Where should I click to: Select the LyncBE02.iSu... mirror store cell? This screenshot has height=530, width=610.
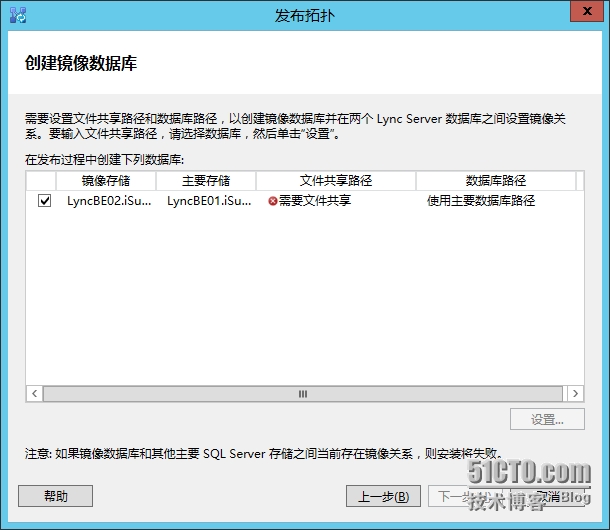(x=109, y=201)
